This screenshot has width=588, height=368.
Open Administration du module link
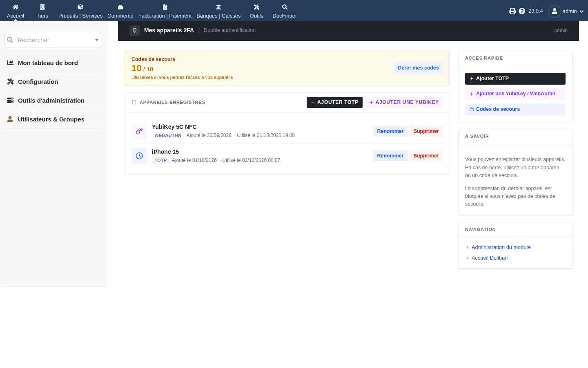coord(501,247)
